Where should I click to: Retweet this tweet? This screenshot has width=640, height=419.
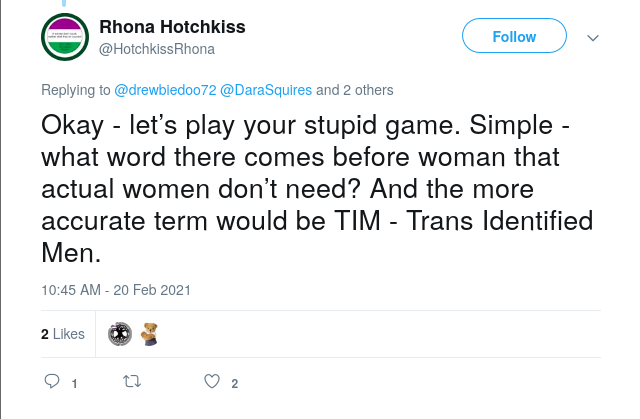coord(129,381)
